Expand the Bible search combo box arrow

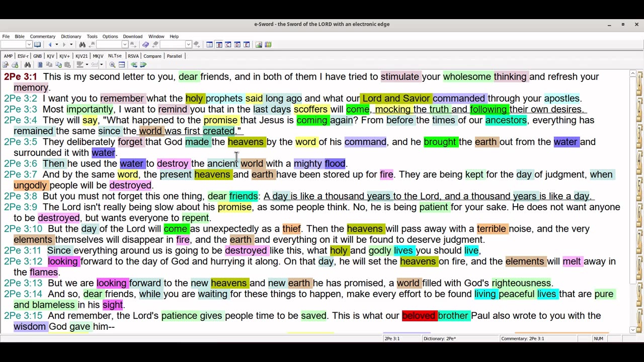click(125, 45)
